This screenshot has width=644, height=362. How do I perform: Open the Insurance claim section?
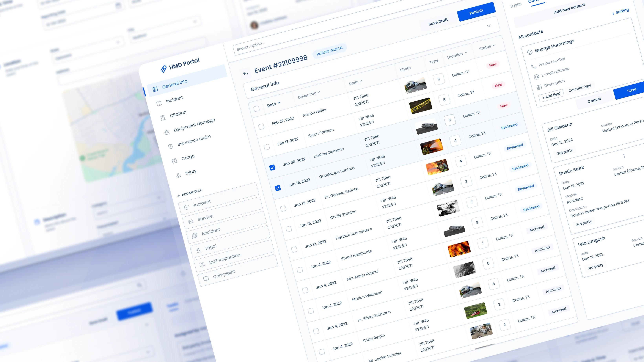pos(194,140)
